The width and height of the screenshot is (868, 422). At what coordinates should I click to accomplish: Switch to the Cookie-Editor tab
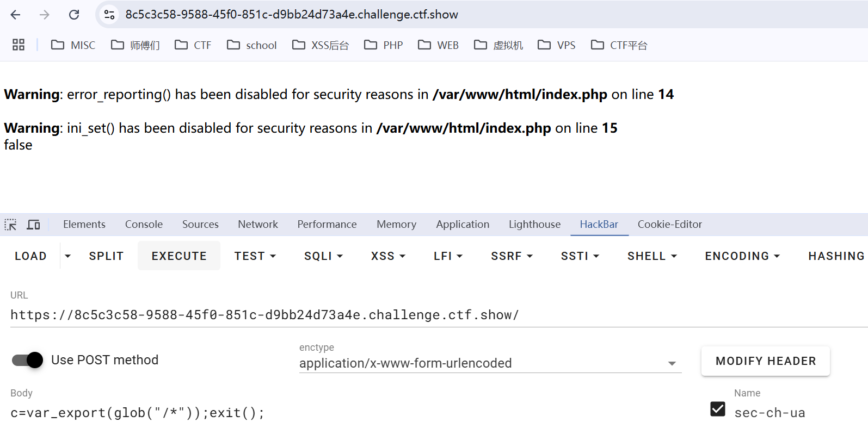(669, 225)
